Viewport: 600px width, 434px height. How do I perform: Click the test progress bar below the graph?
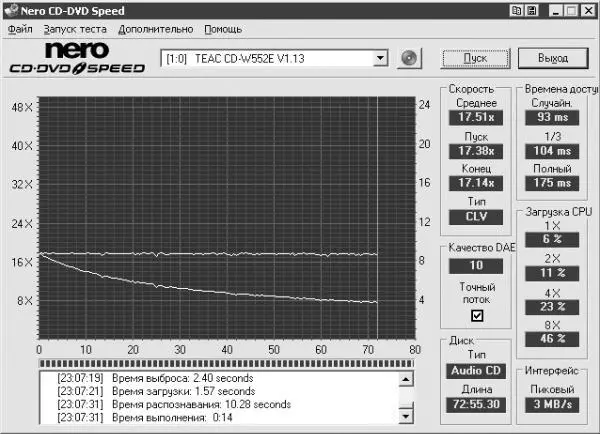pyautogui.click(x=227, y=363)
